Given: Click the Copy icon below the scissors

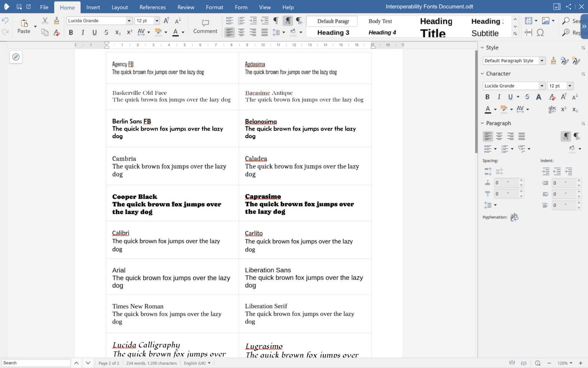Looking at the screenshot, I should tap(45, 33).
